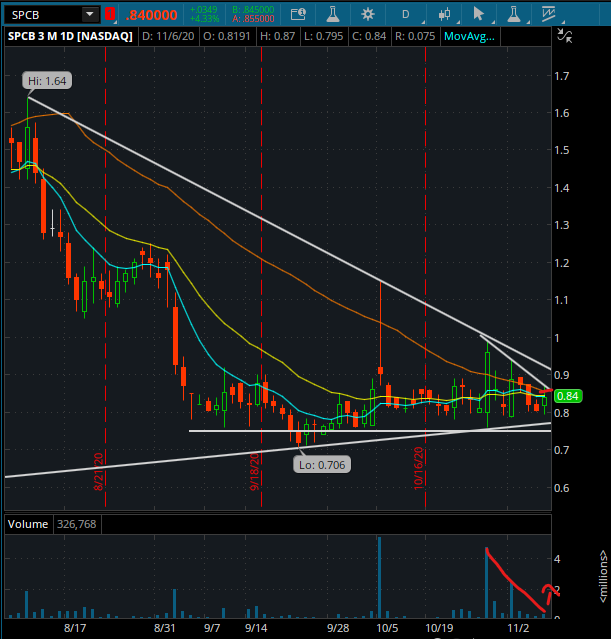Click the 10/16/20 vertical expiration marker
The width and height of the screenshot is (611, 639).
click(x=419, y=468)
